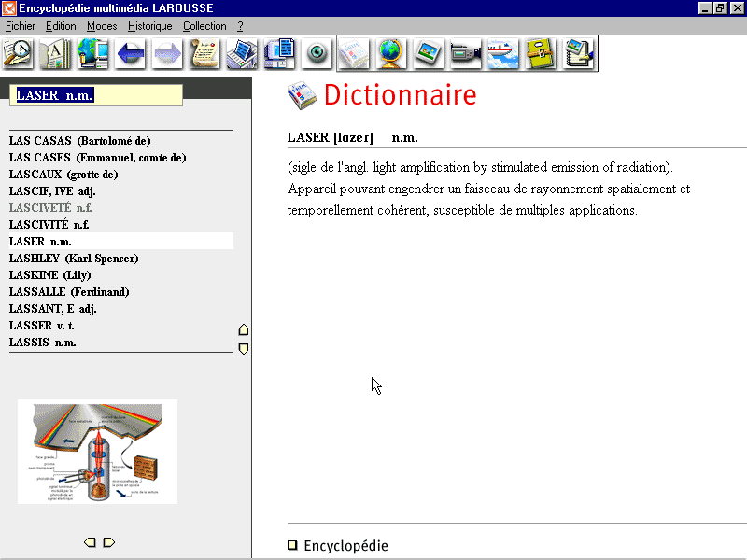The width and height of the screenshot is (747, 560).
Task: Open the Collection menu
Action: point(204,26)
